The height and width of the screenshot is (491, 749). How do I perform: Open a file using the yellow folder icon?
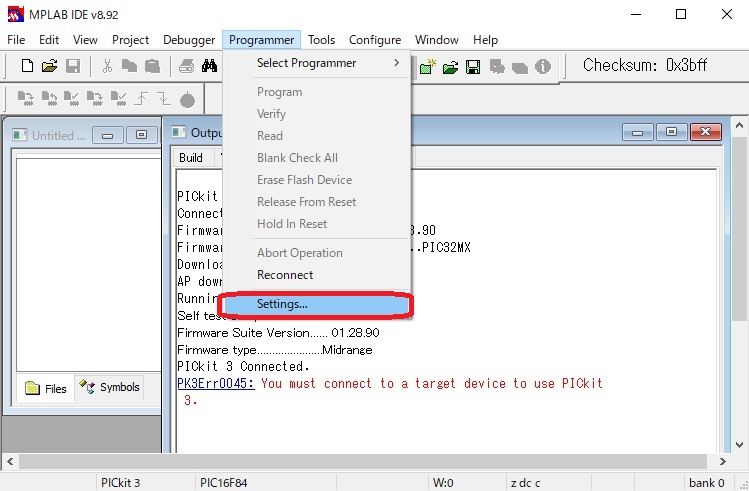(x=50, y=66)
